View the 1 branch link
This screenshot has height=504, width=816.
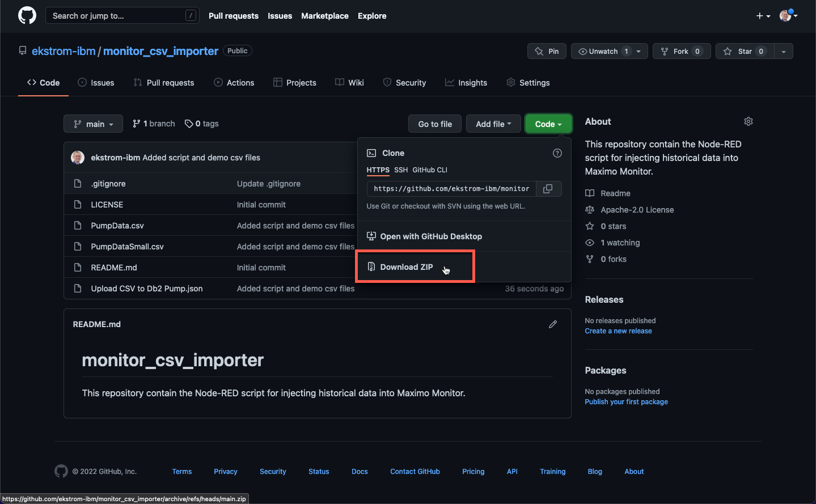pos(154,124)
